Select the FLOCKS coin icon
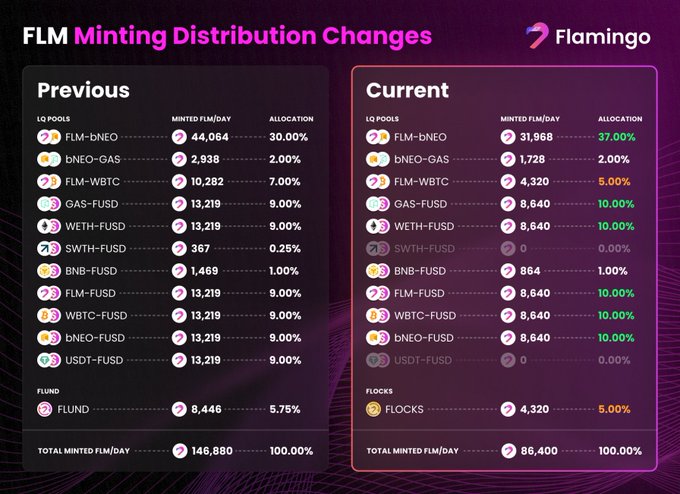The image size is (680, 494). [x=373, y=408]
